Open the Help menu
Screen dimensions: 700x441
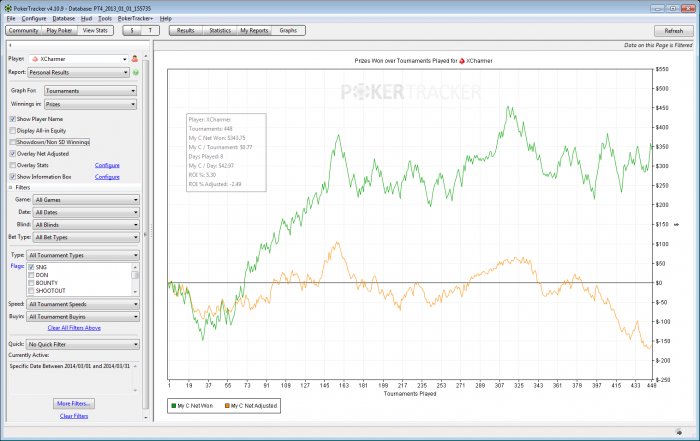coord(166,19)
